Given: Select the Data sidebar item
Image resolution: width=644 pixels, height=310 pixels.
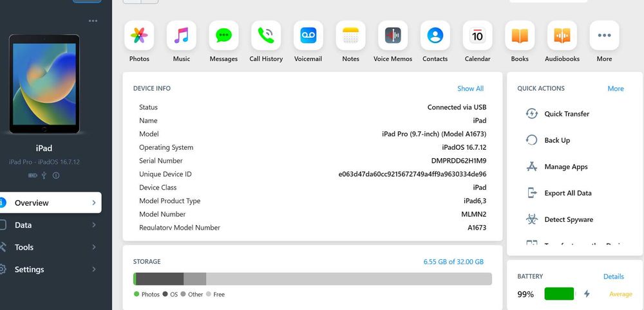Looking at the screenshot, I should coord(50,224).
